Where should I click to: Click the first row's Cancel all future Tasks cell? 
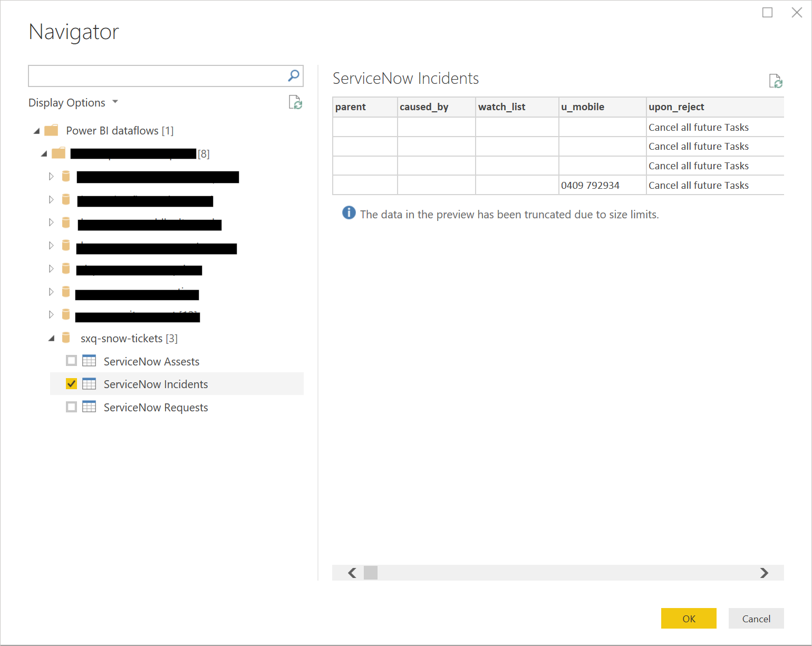point(716,127)
